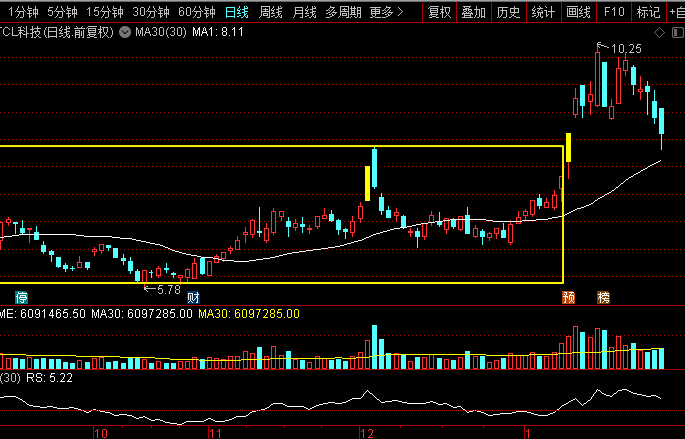
Task: Open the 统计 statistics button
Action: point(543,12)
